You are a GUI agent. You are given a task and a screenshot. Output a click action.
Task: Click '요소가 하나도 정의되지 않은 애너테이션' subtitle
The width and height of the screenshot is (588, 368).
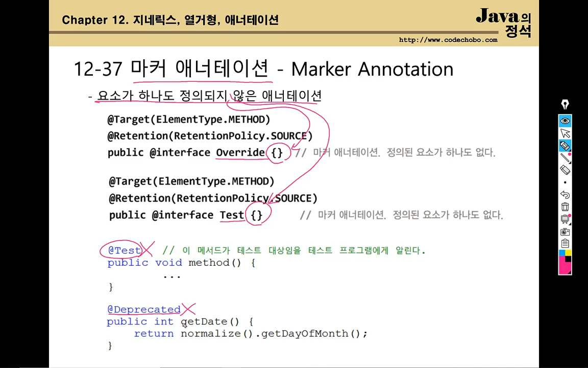pyautogui.click(x=209, y=96)
